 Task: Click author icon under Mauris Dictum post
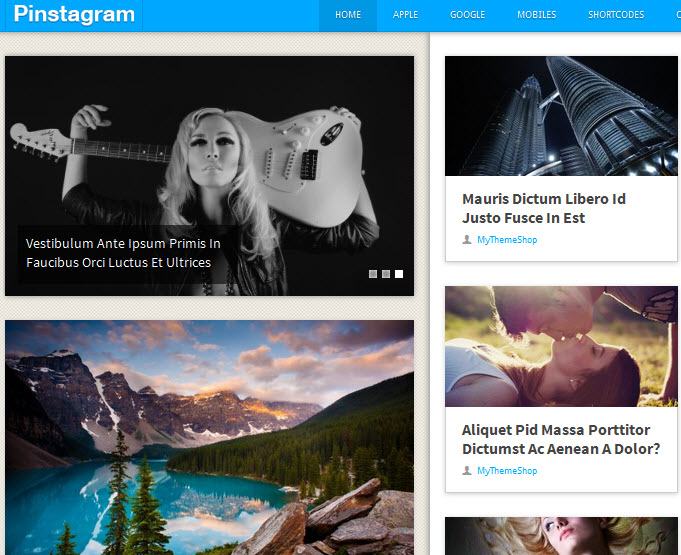point(467,240)
